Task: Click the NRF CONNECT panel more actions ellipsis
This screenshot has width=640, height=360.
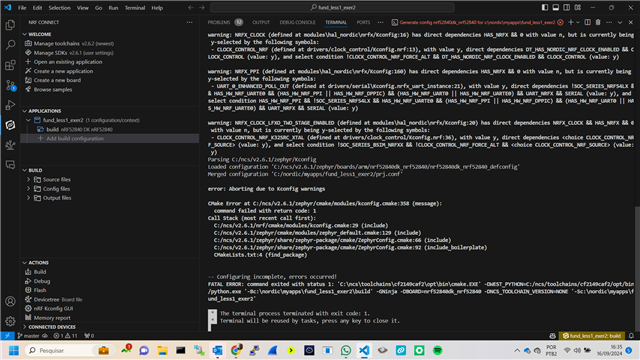Action: (189, 22)
